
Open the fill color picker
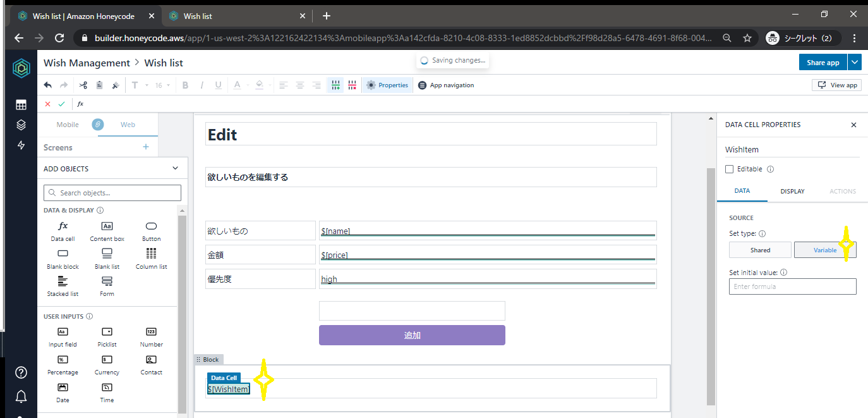coord(262,85)
